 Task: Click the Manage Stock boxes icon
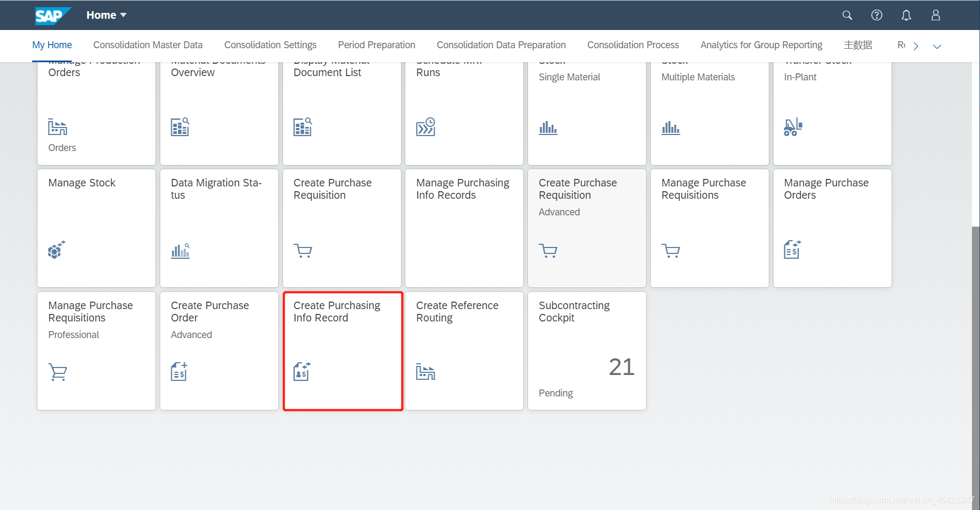coord(57,250)
